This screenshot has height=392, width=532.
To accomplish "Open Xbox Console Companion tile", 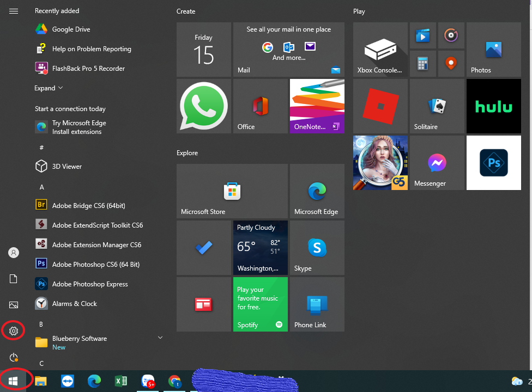I will (x=380, y=50).
